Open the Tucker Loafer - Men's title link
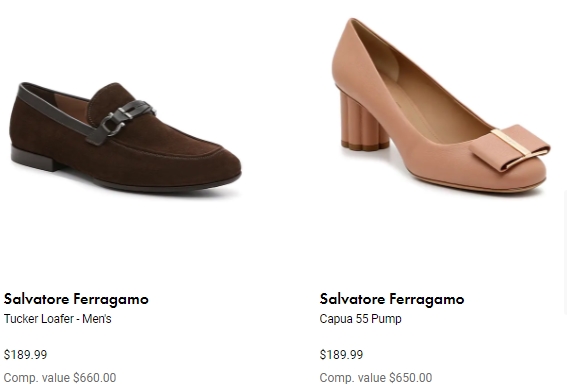Screen dimensions: 567x392 pos(57,319)
